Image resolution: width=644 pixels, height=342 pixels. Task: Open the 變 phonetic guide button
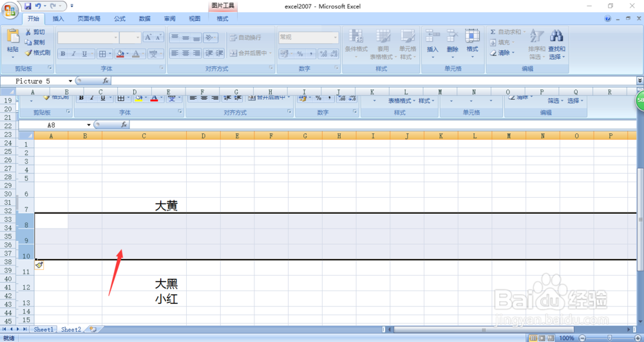click(153, 53)
